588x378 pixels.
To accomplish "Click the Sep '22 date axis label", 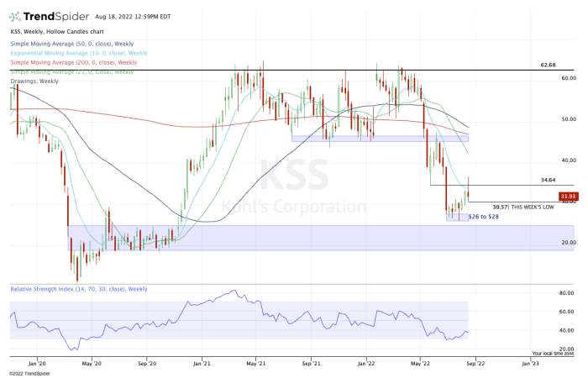I will (x=475, y=364).
